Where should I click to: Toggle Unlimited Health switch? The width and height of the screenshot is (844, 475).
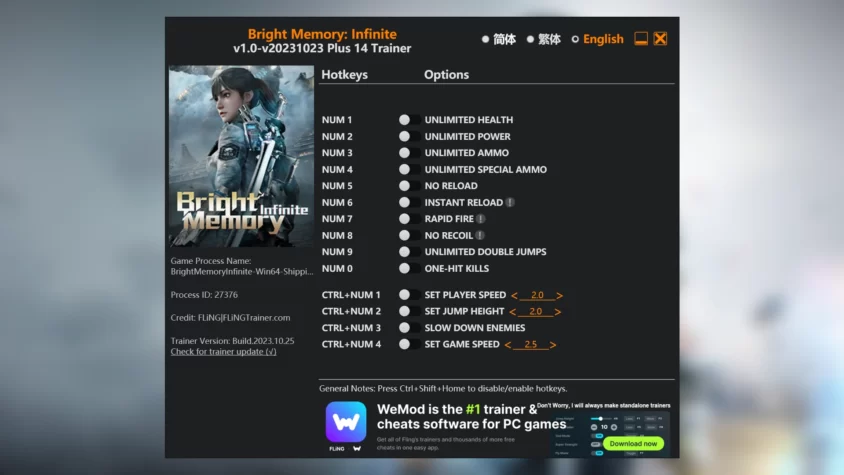[x=409, y=120]
